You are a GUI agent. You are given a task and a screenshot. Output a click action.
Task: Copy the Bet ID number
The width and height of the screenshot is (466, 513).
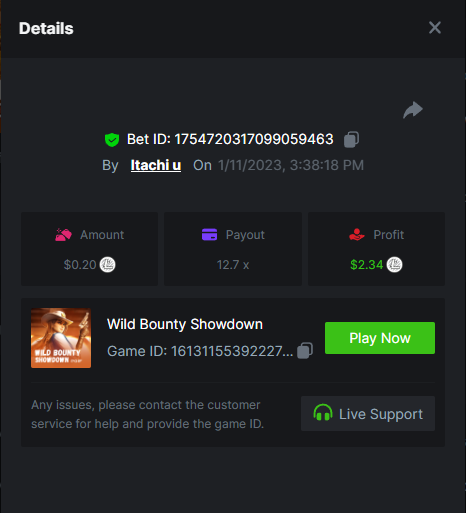(351, 139)
